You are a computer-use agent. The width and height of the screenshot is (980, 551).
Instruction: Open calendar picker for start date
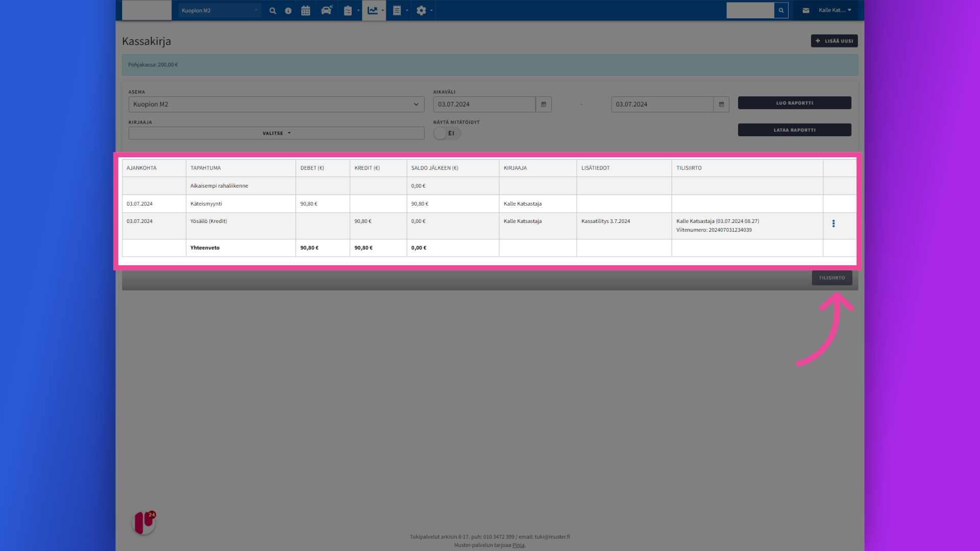(x=544, y=104)
